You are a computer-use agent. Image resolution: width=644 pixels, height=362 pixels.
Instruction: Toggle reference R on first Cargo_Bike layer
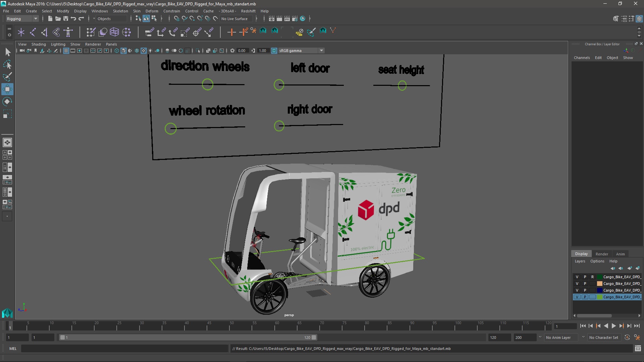click(593, 277)
